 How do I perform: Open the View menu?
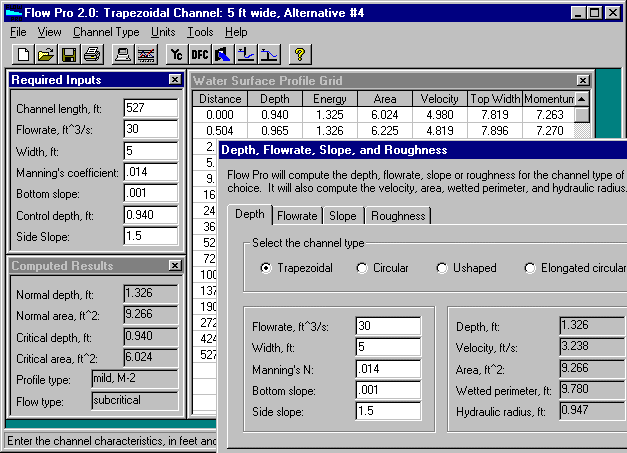pos(49,32)
